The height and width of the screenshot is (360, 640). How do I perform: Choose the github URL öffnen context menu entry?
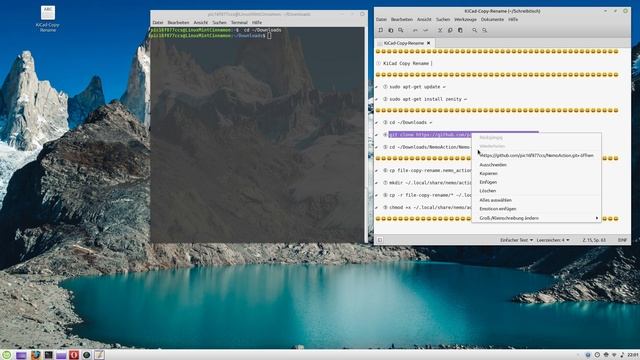click(536, 156)
